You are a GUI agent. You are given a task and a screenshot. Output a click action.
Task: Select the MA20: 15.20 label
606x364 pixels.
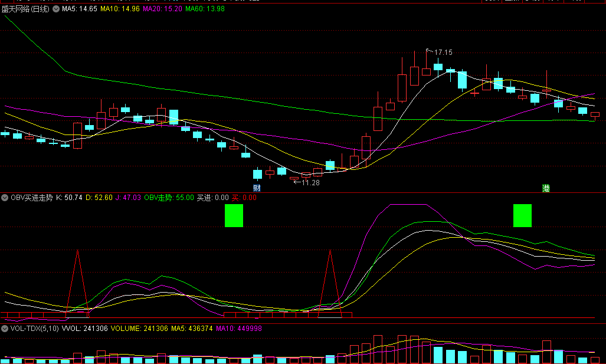162,9
